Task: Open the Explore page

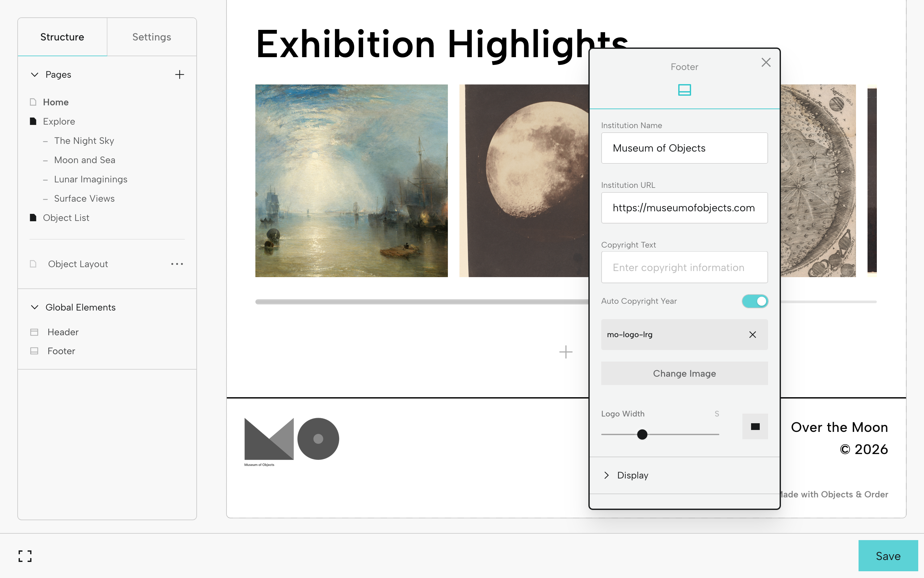Action: click(59, 121)
